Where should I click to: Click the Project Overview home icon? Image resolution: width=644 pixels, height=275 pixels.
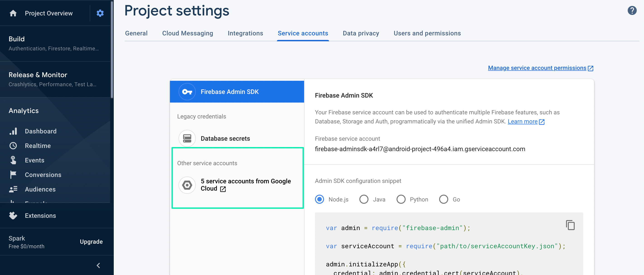pyautogui.click(x=13, y=13)
